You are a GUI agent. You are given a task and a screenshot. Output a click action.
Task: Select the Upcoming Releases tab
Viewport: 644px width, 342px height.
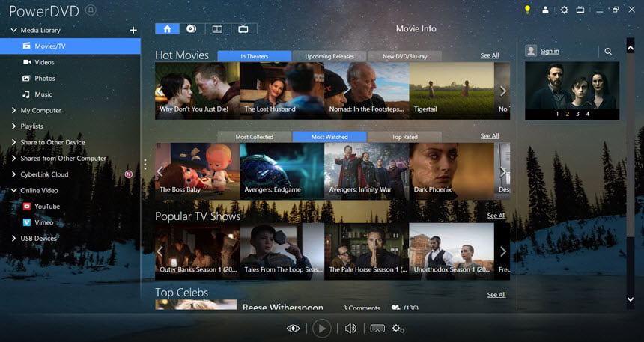point(329,56)
